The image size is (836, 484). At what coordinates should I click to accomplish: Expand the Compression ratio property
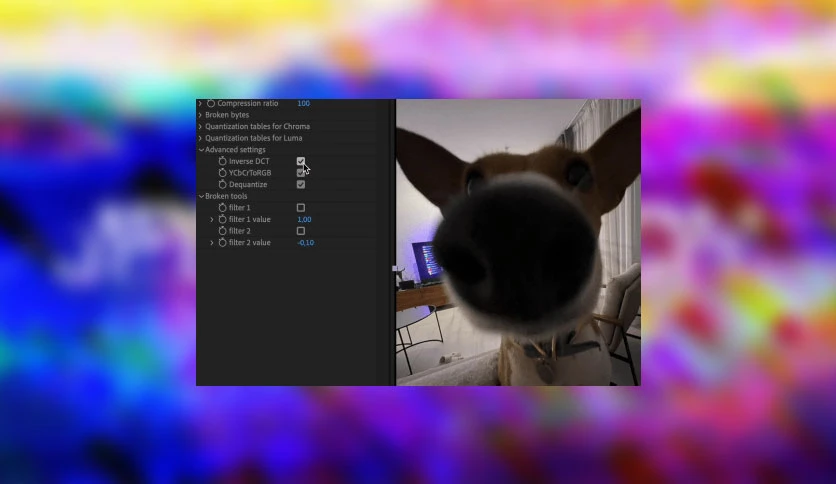tap(200, 103)
